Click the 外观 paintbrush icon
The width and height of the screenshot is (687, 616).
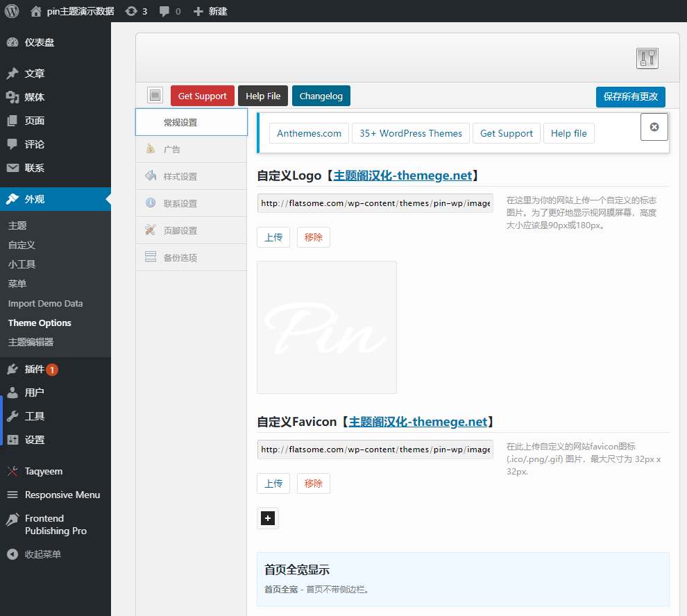pos(12,199)
